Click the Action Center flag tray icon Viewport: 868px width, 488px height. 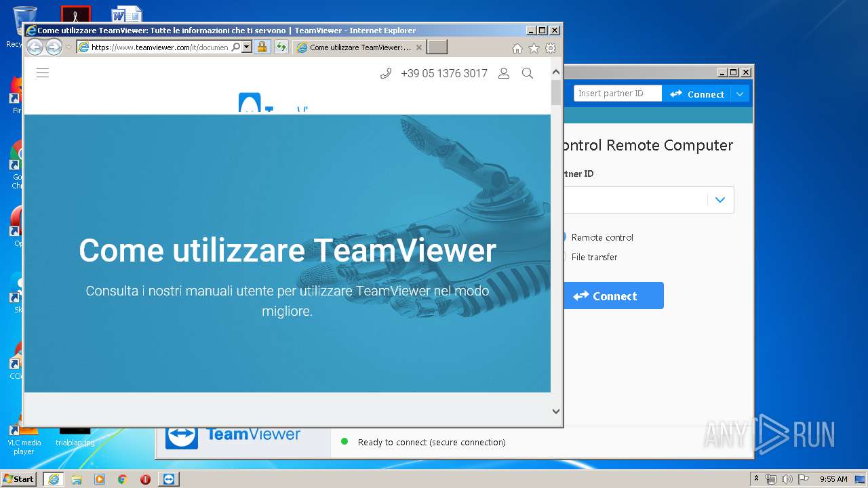point(804,479)
